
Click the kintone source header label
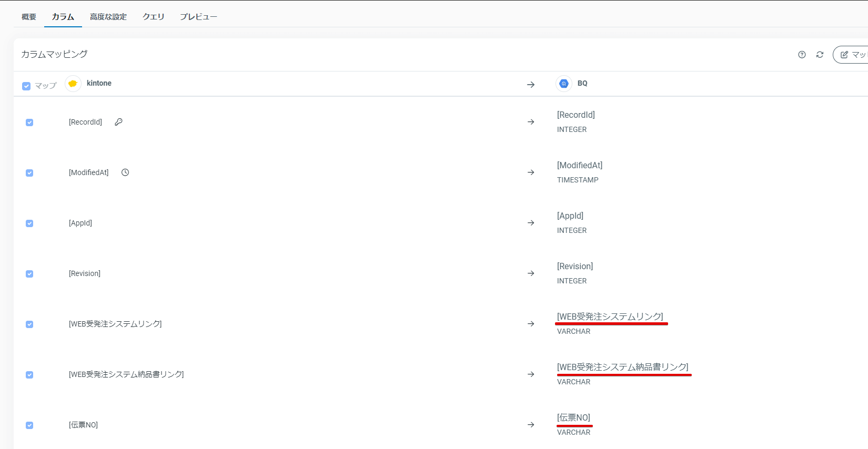tap(99, 83)
